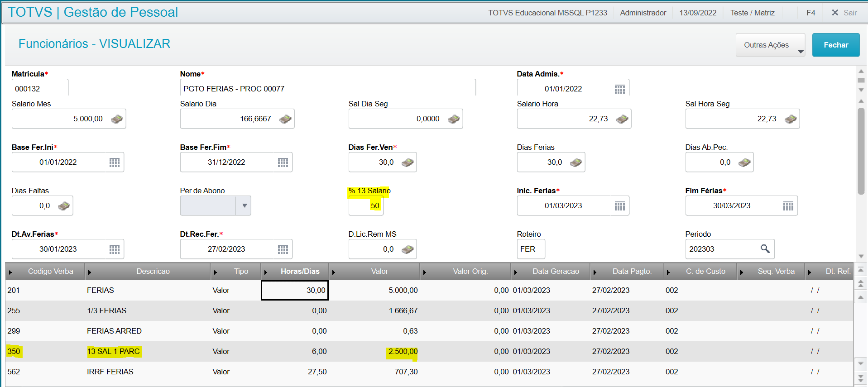
Task: Open calculator icon in Dias Ab.Pec. field
Action: [744, 162]
